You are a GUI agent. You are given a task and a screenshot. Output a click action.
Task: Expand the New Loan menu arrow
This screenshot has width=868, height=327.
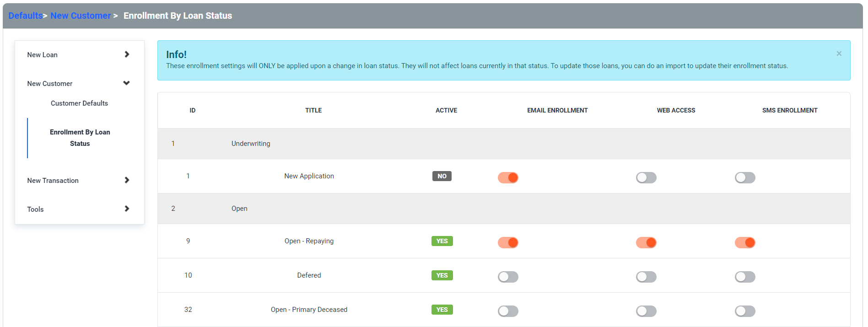127,54
